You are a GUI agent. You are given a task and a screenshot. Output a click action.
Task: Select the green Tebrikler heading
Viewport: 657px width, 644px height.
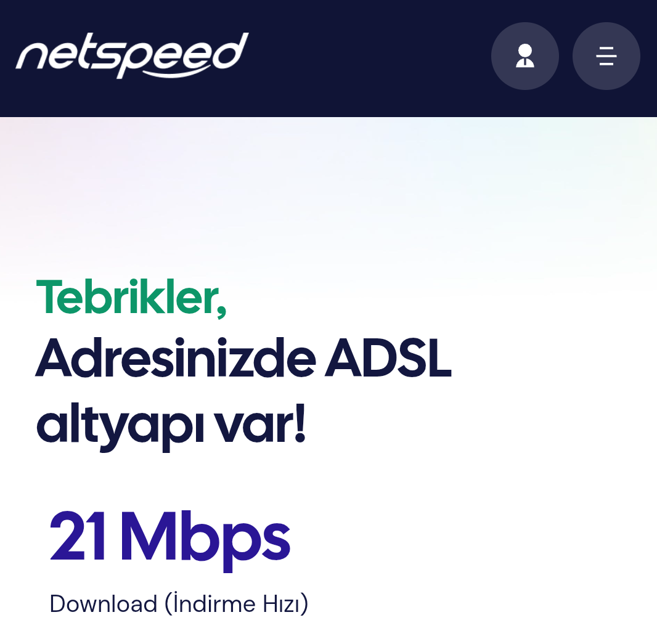click(131, 297)
